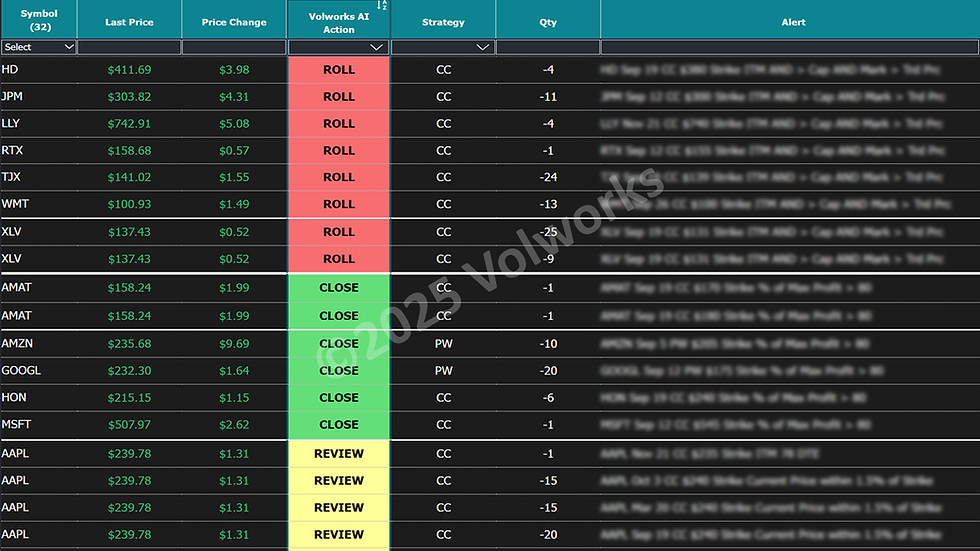Click the $158.68 last price cell
Screen dimensions: 980x551
coord(129,151)
